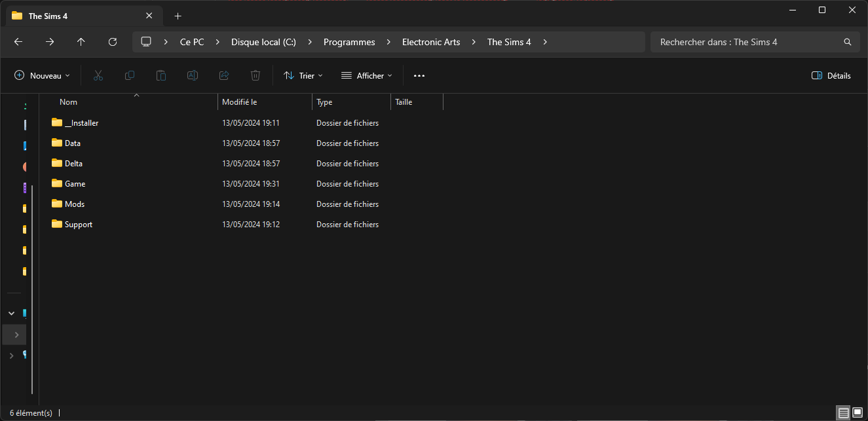The height and width of the screenshot is (421, 868).
Task: Select the Game folder icon
Action: pyautogui.click(x=57, y=183)
